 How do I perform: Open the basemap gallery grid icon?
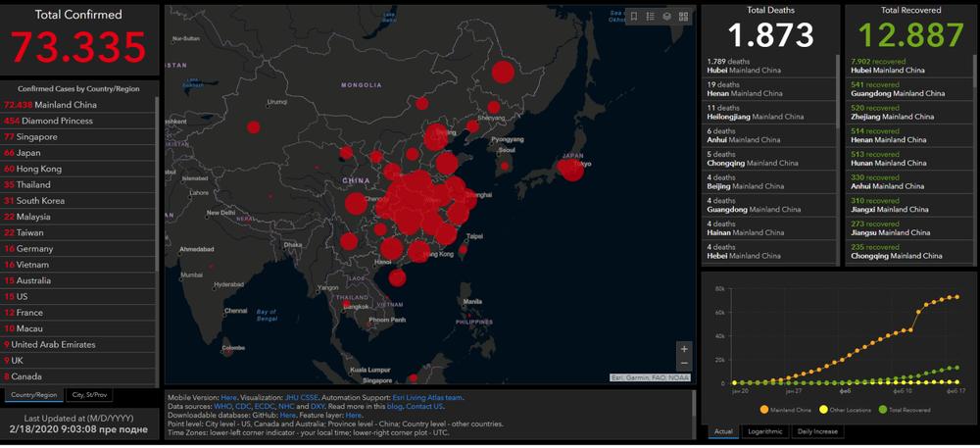pos(683,16)
